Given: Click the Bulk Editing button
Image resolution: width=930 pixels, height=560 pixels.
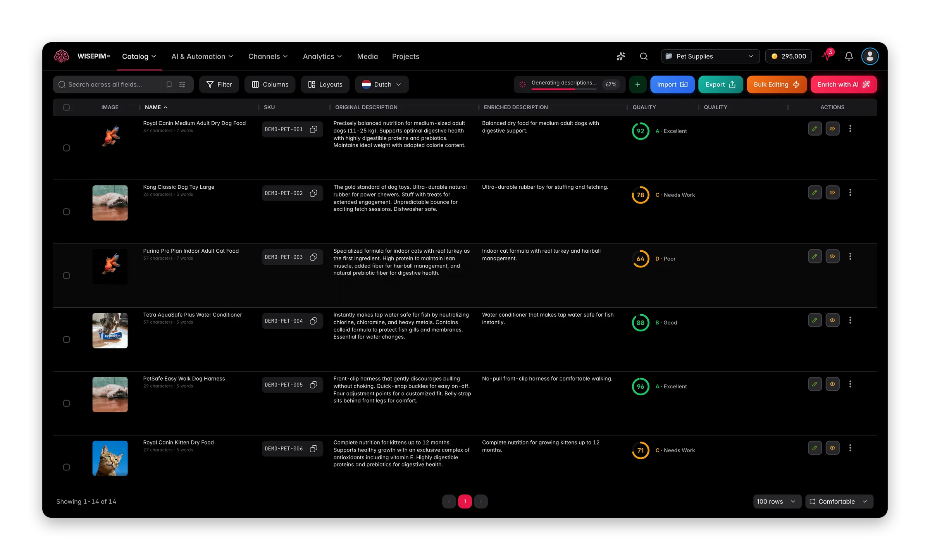Looking at the screenshot, I should (x=777, y=84).
